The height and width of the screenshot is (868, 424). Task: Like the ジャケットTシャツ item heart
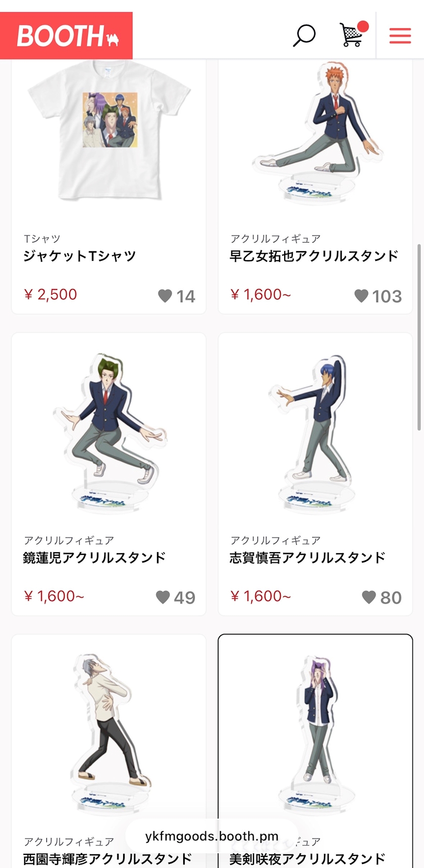tap(165, 296)
